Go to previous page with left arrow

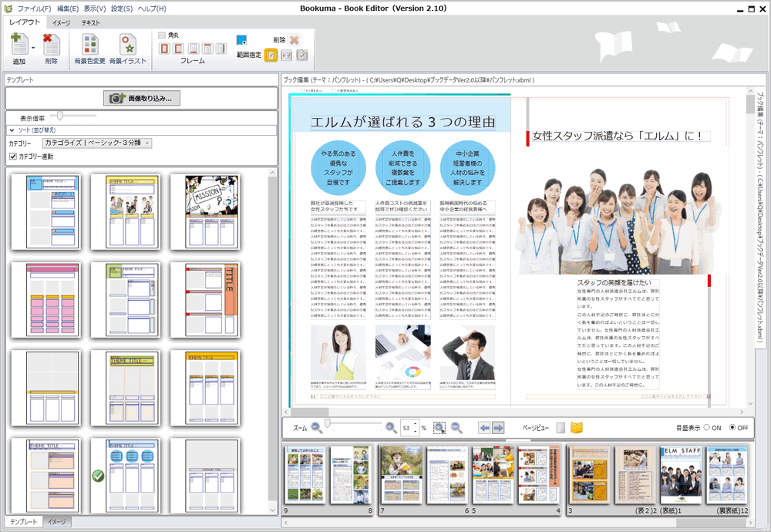coord(484,427)
